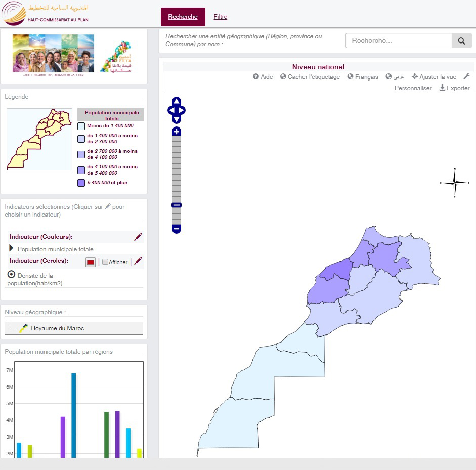
Task: Click the Recherche text input field
Action: (x=398, y=41)
